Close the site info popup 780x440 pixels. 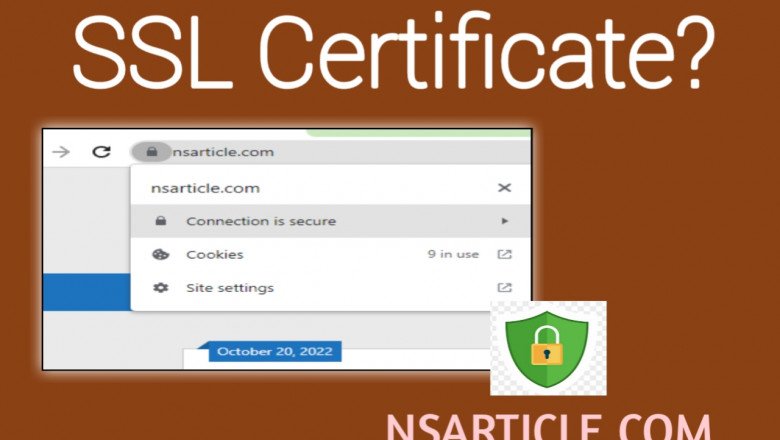point(504,187)
